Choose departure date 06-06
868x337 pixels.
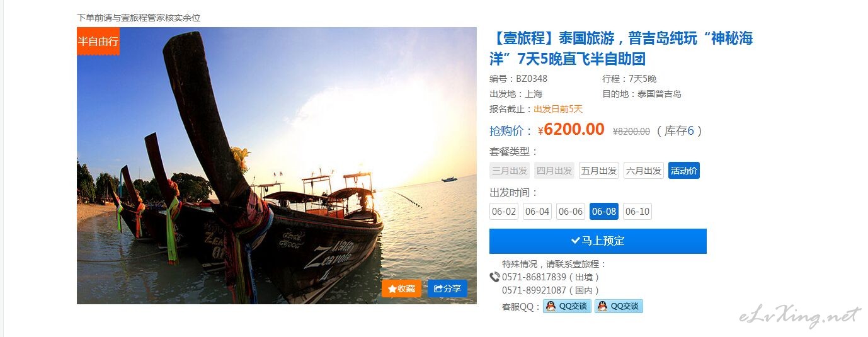coord(571,212)
